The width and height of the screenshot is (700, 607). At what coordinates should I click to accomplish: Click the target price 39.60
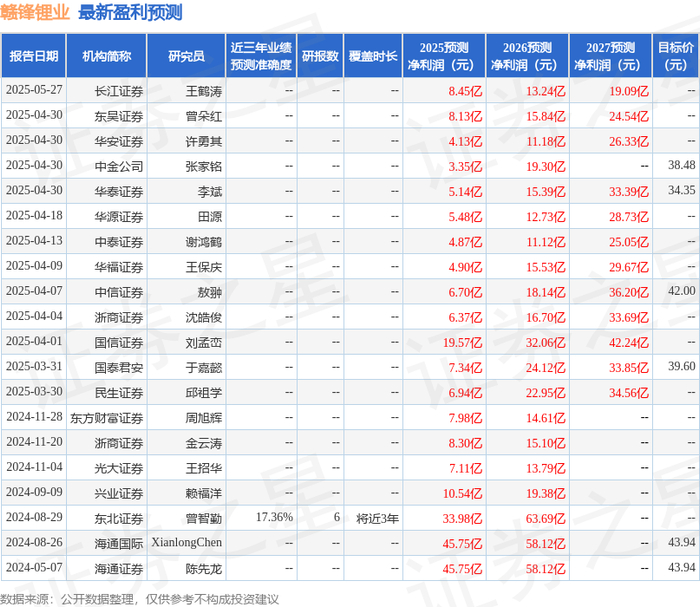[682, 366]
